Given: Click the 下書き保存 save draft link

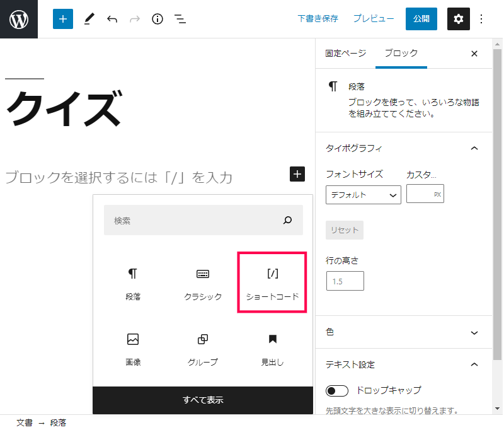Looking at the screenshot, I should (318, 19).
